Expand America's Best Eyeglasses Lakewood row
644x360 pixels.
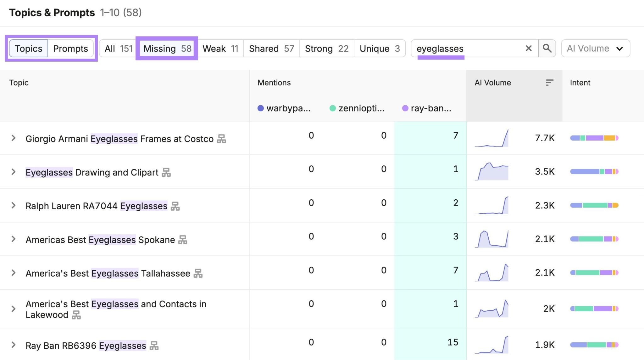(13, 309)
